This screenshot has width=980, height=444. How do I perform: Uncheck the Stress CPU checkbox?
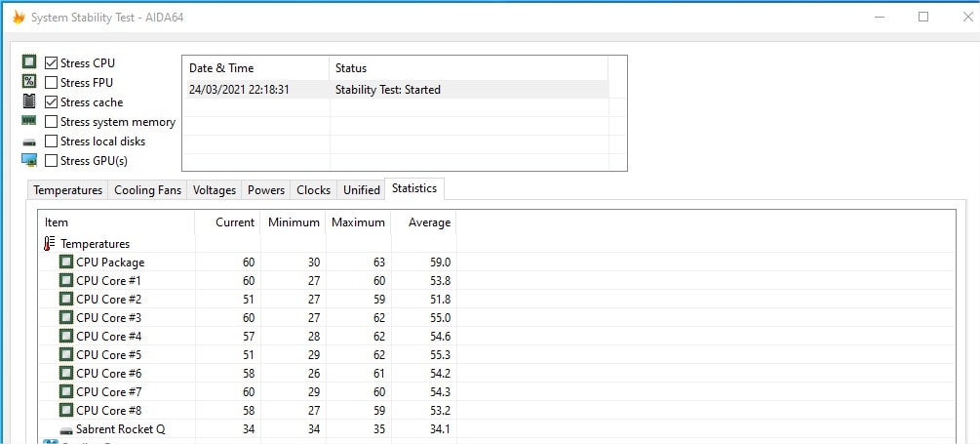click(x=52, y=63)
